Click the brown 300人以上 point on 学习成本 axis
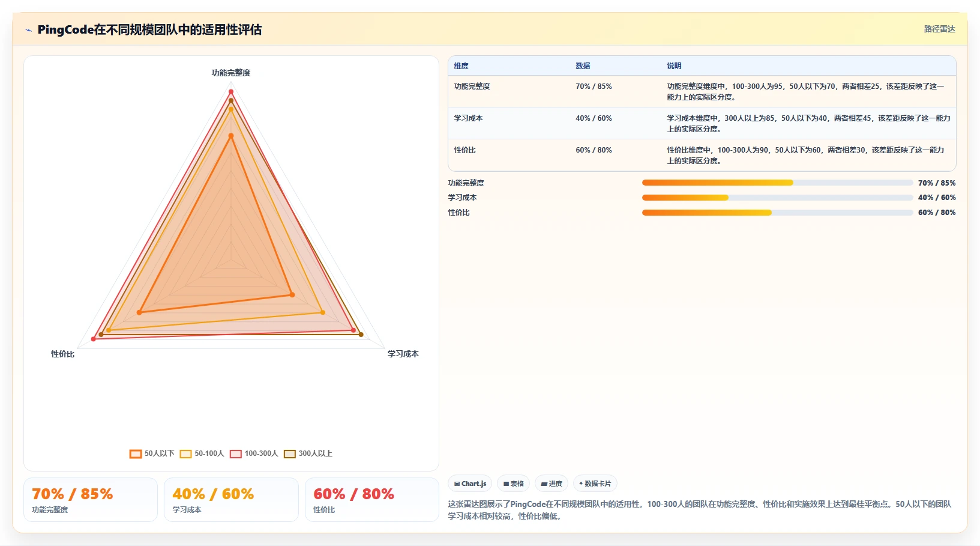 pos(361,335)
